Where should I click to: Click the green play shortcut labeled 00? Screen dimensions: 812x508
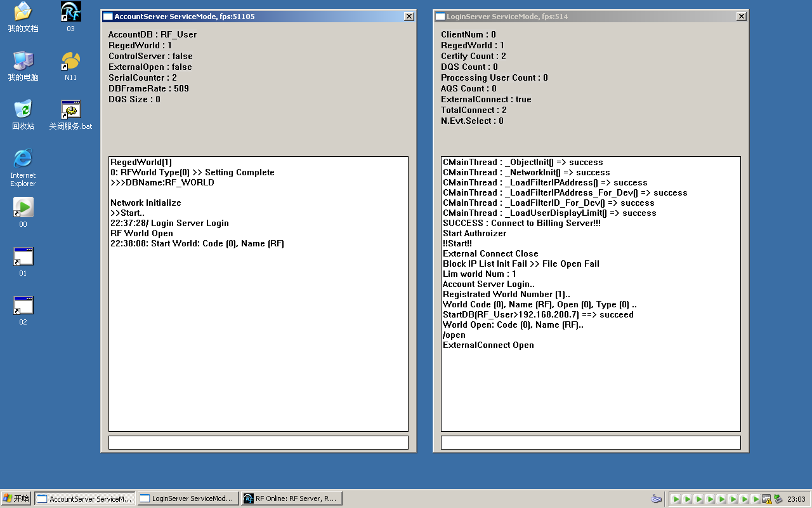tap(23, 207)
